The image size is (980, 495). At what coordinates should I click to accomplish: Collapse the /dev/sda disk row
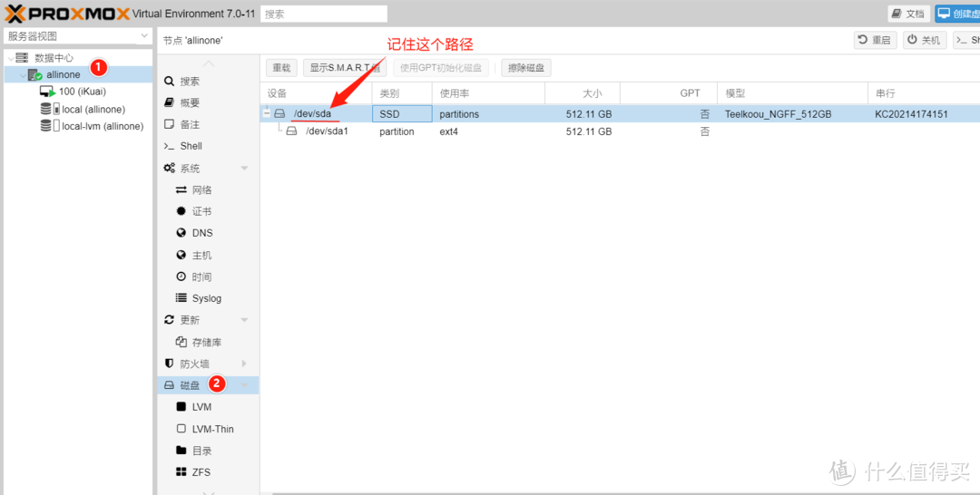coord(267,113)
